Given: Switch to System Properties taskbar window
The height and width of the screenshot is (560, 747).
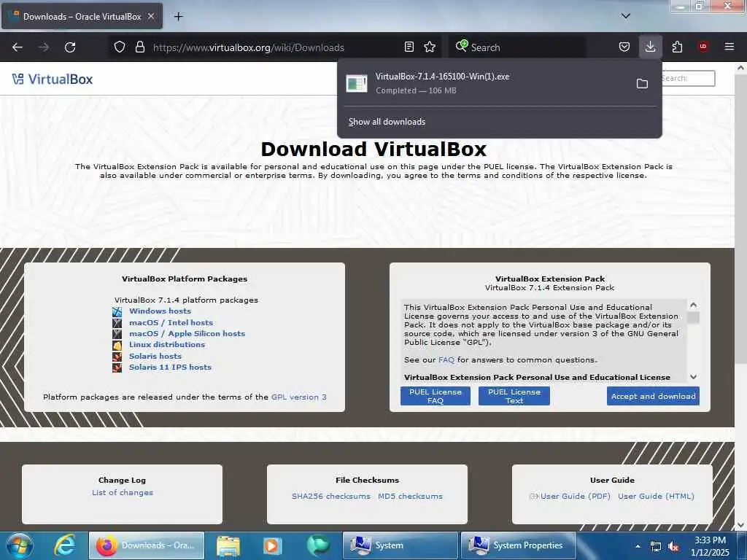Looking at the screenshot, I should 518,545.
